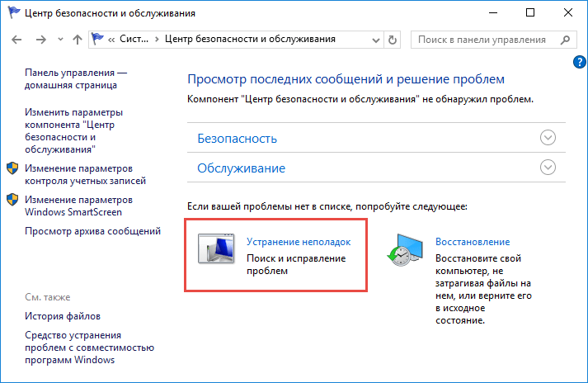The image size is (588, 383).
Task: Click the back navigation arrow
Action: (x=16, y=40)
